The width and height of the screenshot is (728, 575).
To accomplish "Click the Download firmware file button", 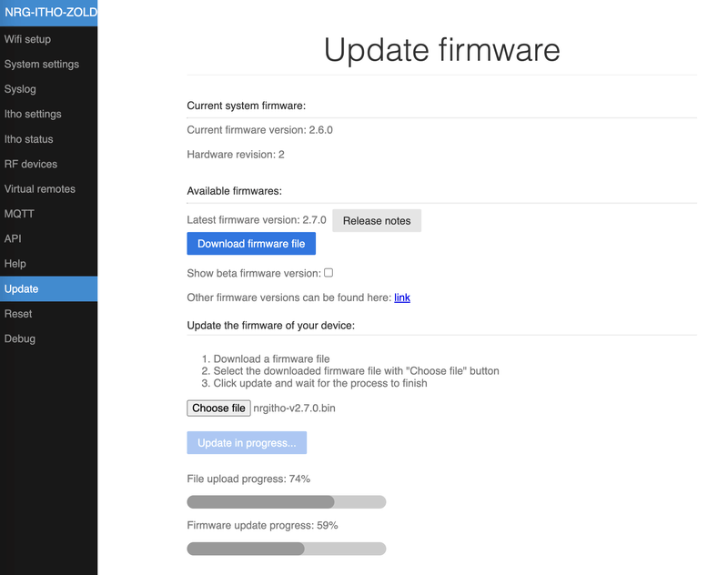I will pyautogui.click(x=251, y=244).
